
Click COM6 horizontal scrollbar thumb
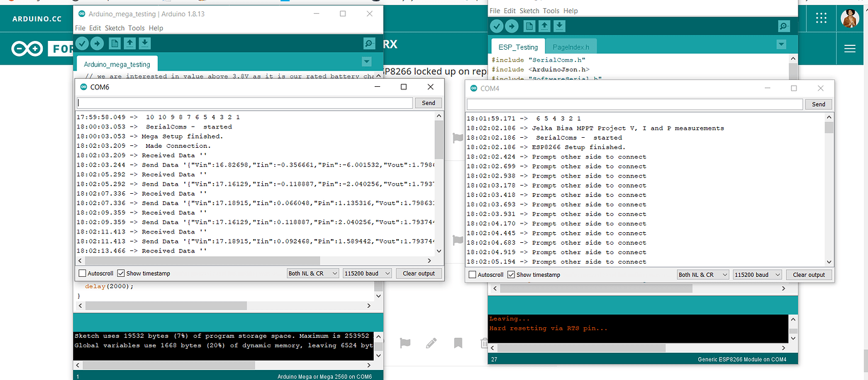203,260
